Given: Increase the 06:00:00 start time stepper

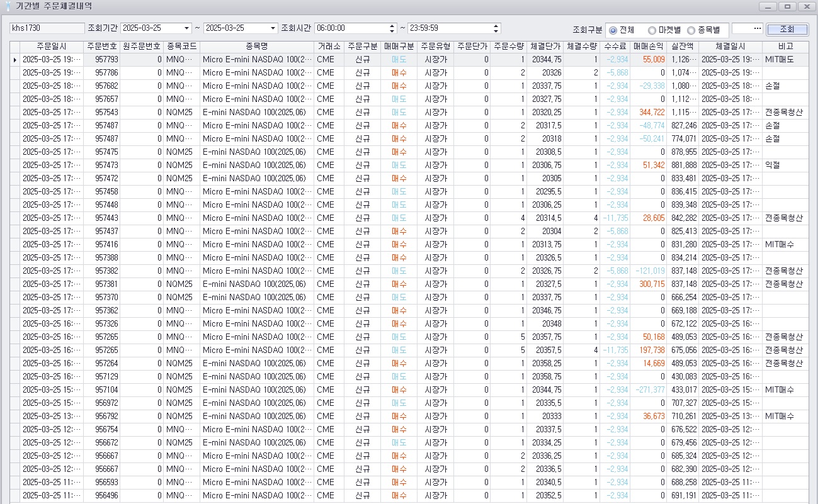Looking at the screenshot, I should (x=392, y=26).
